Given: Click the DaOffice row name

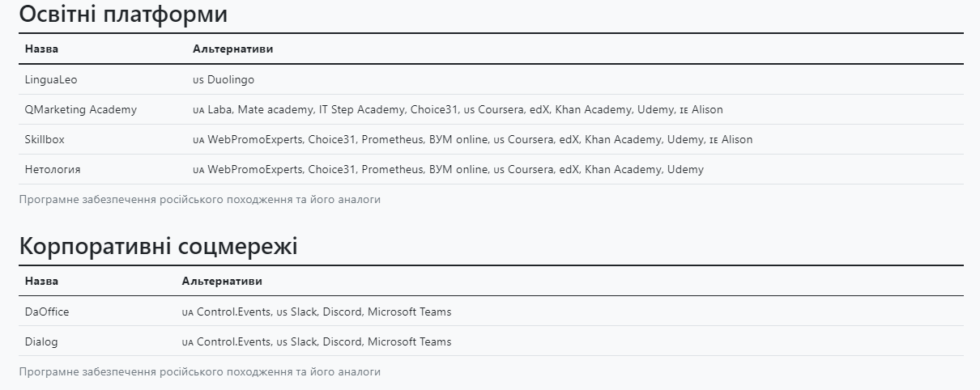Looking at the screenshot, I should (x=47, y=312).
